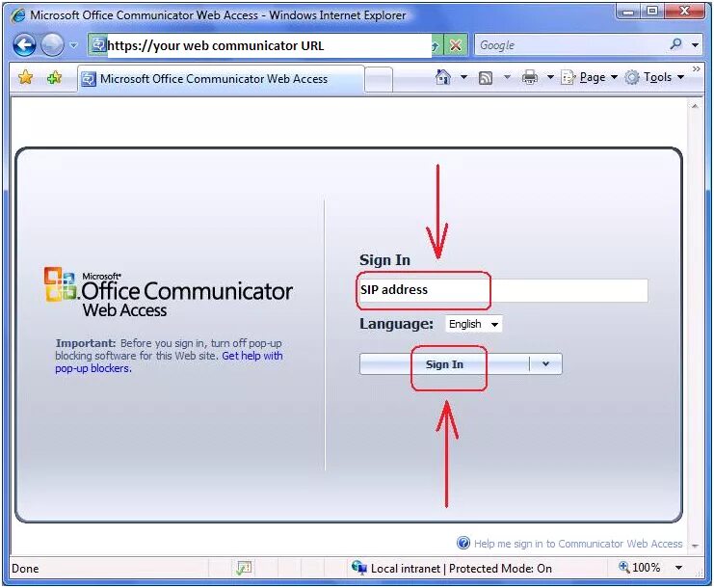Click the RSS feeds icon
The width and height of the screenshot is (714, 588).
coord(486,78)
